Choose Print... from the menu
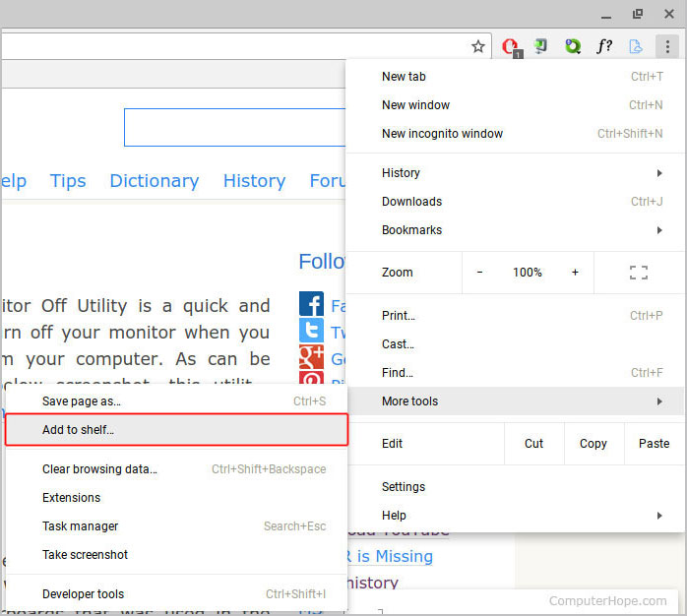The width and height of the screenshot is (687, 616). [x=516, y=316]
